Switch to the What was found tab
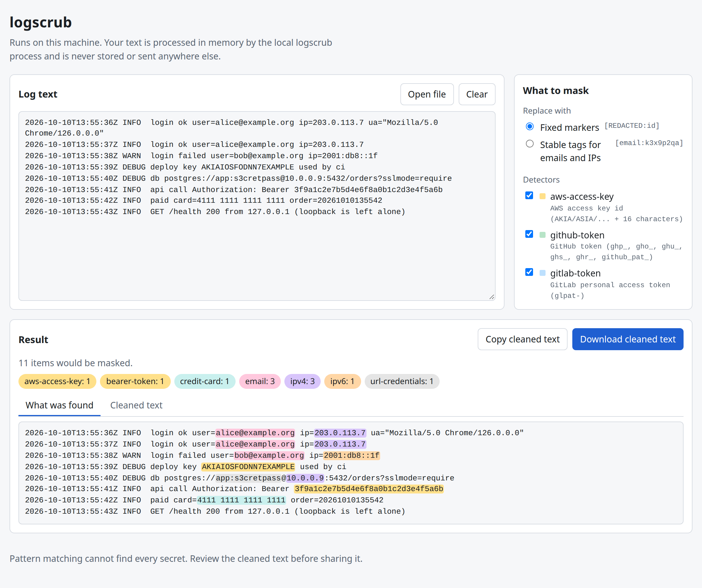Image resolution: width=702 pixels, height=588 pixels. [59, 405]
